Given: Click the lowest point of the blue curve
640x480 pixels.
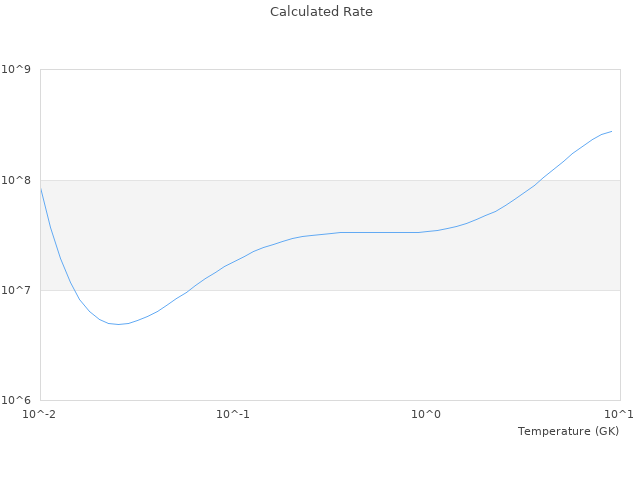Looking at the screenshot, I should pyautogui.click(x=119, y=324).
